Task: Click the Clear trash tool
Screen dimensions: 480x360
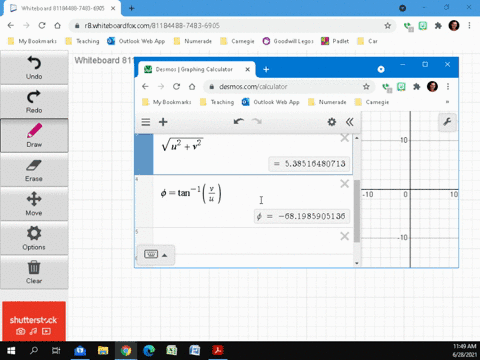Action: [x=34, y=272]
